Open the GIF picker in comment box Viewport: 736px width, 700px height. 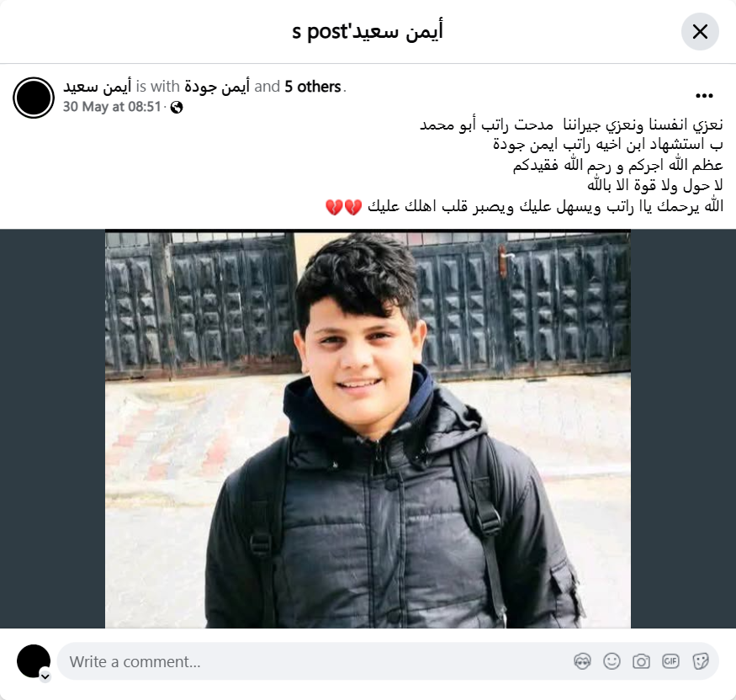(670, 661)
